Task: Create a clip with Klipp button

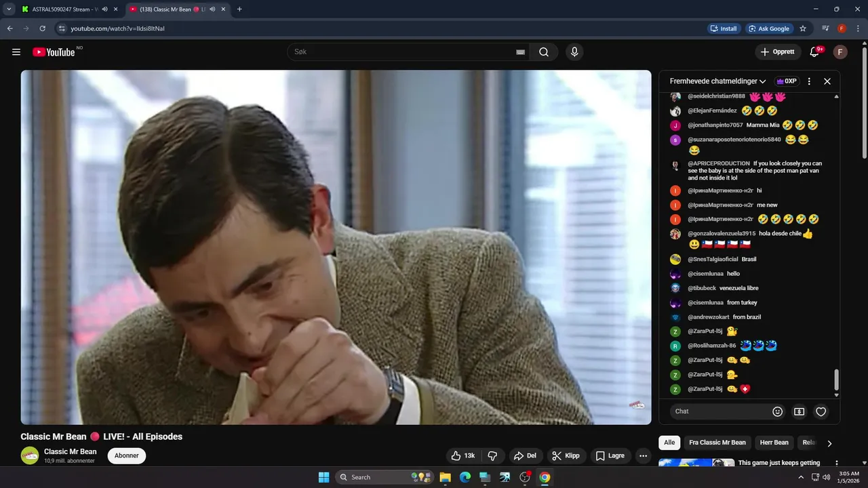Action: pyautogui.click(x=566, y=455)
